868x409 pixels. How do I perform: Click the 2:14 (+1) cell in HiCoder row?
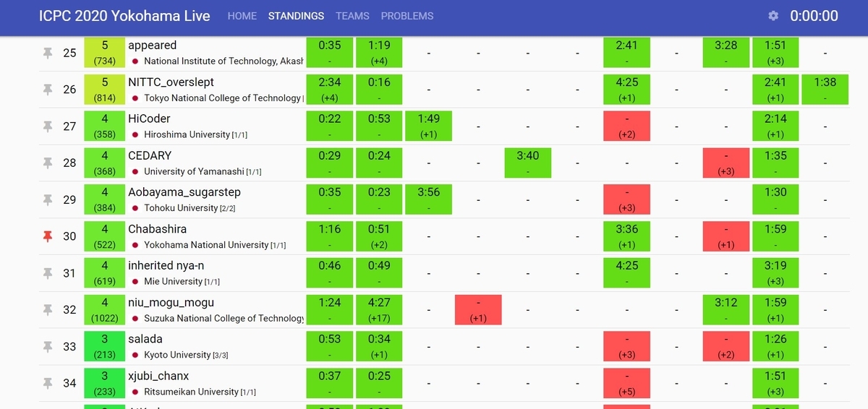tap(775, 126)
